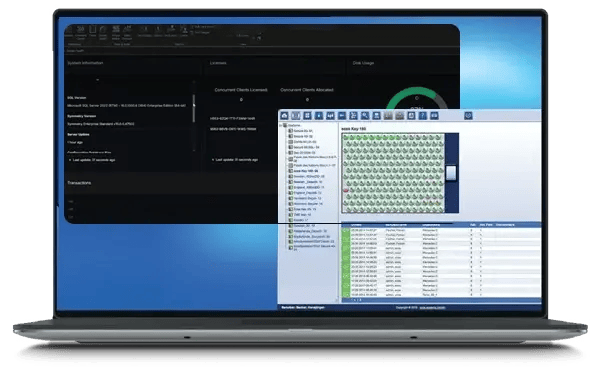Click the page numbers below the event table

356,300
